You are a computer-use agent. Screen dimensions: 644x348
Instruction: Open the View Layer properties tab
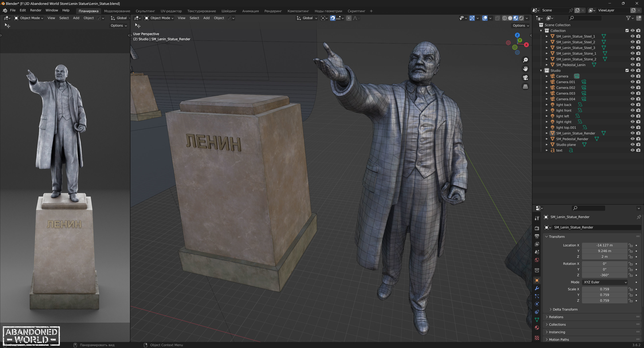537,244
